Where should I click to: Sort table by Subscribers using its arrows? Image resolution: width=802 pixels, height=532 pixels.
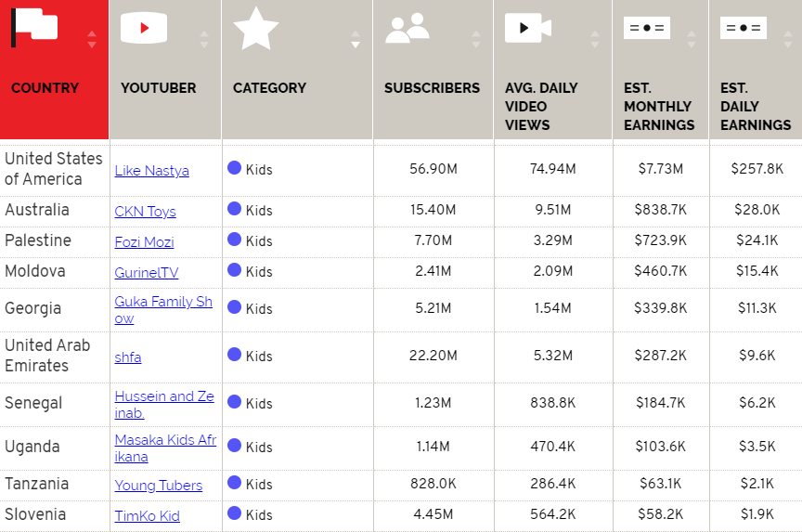[x=476, y=39]
